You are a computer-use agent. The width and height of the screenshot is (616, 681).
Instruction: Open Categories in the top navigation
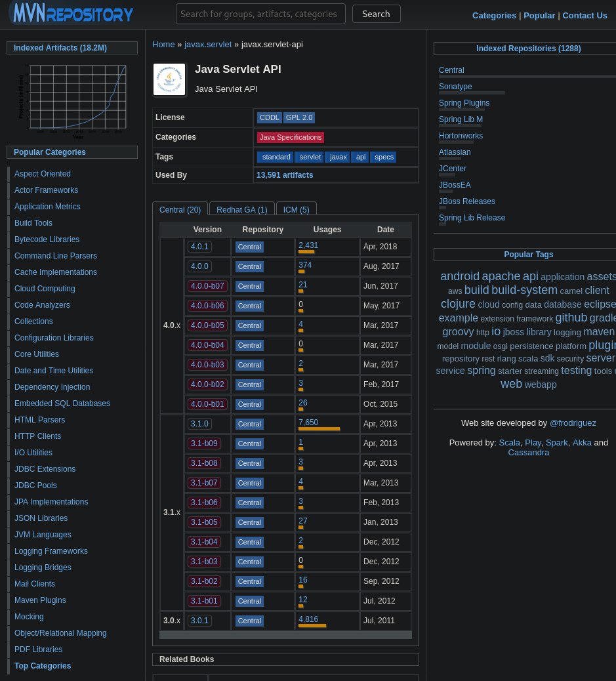tap(494, 16)
